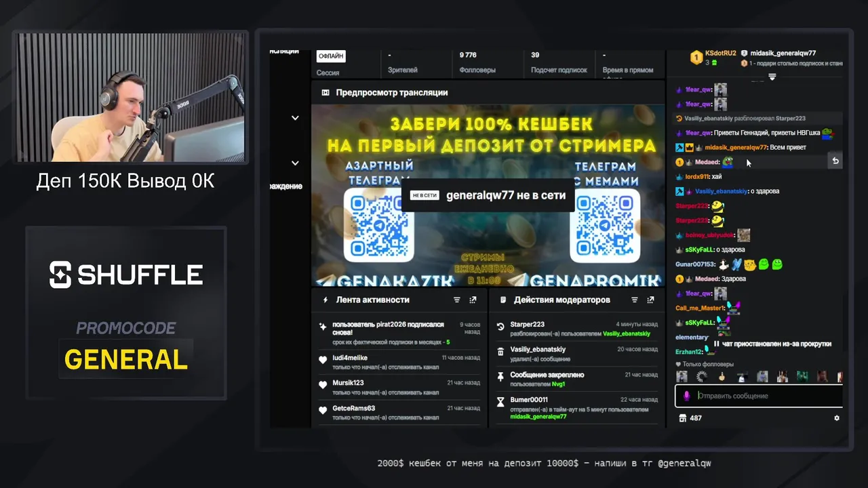The width and height of the screenshot is (868, 488).
Task: Click username Erzhan12 in chat
Action: pos(688,352)
